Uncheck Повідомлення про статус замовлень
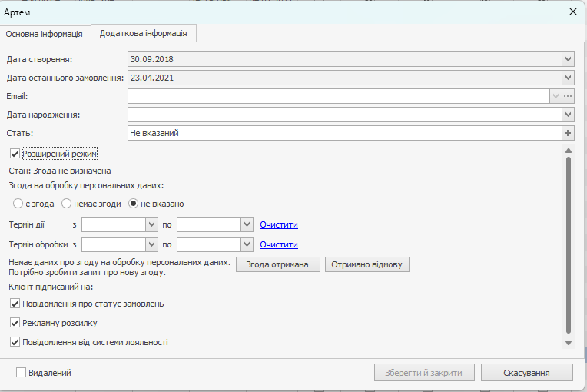 coord(15,304)
